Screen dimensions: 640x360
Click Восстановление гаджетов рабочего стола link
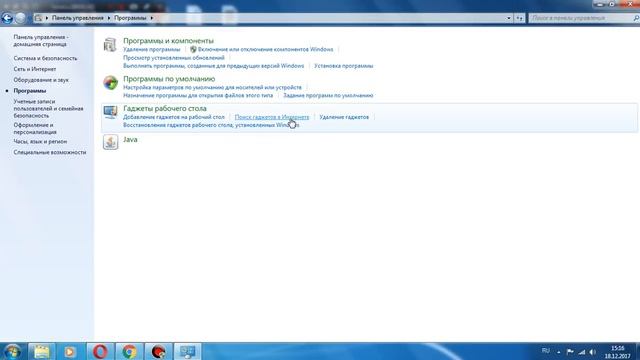211,125
